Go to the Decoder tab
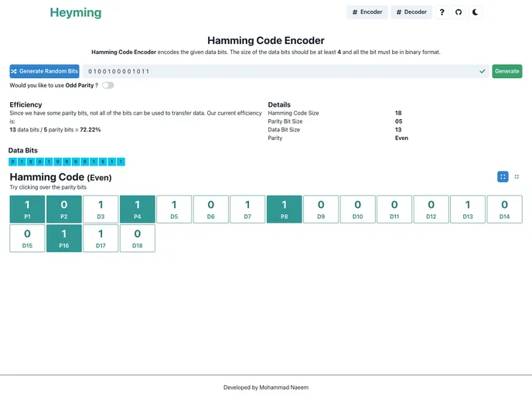 tap(411, 12)
